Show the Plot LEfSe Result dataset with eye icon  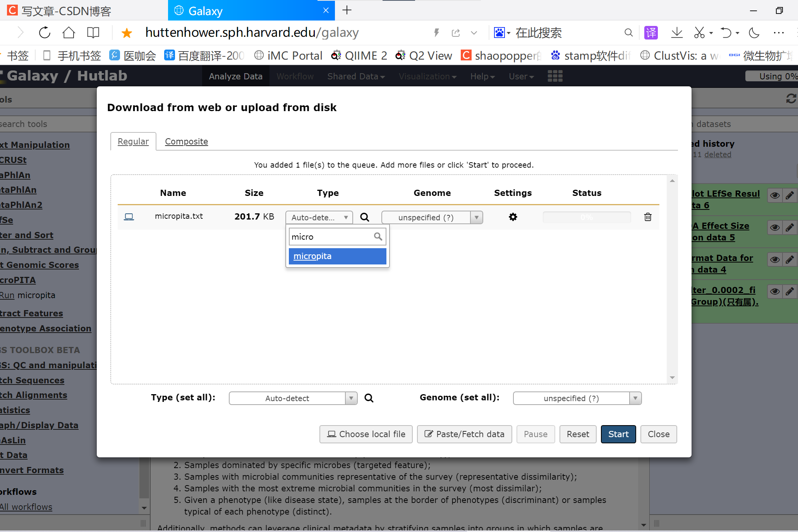pyautogui.click(x=774, y=195)
